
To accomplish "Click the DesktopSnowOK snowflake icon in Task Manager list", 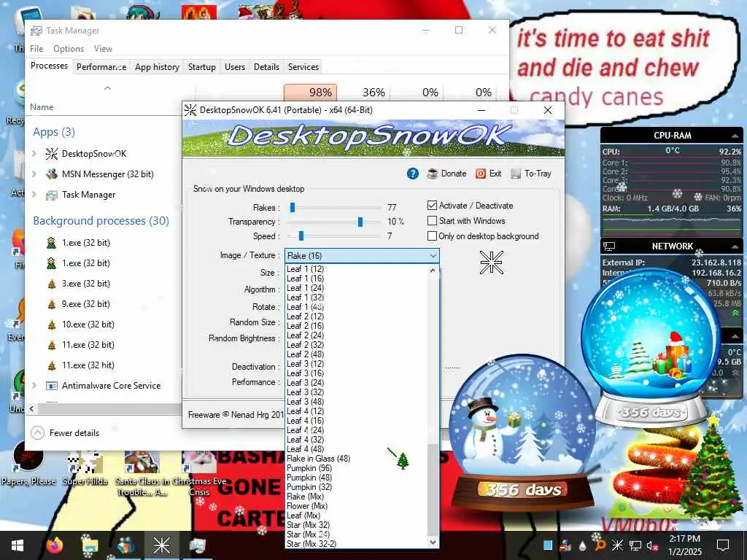I will [x=52, y=154].
